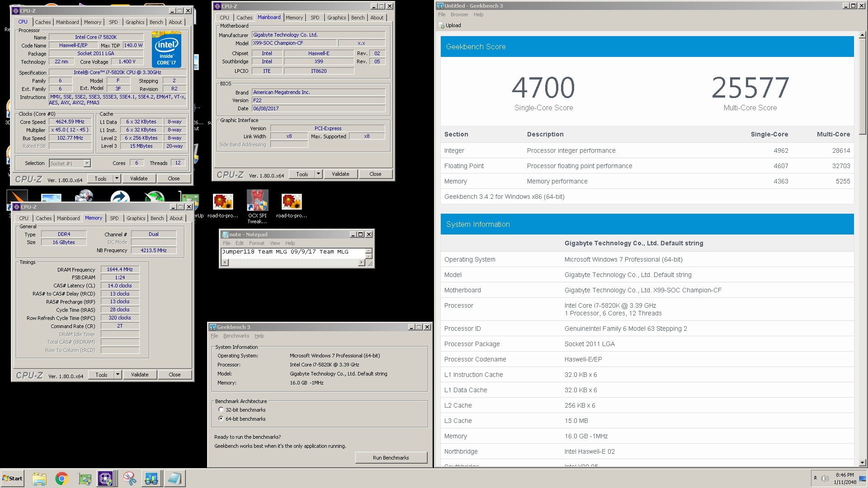
Task: Open SPD tab in CPU-Z Mainboard window
Action: click(x=315, y=18)
